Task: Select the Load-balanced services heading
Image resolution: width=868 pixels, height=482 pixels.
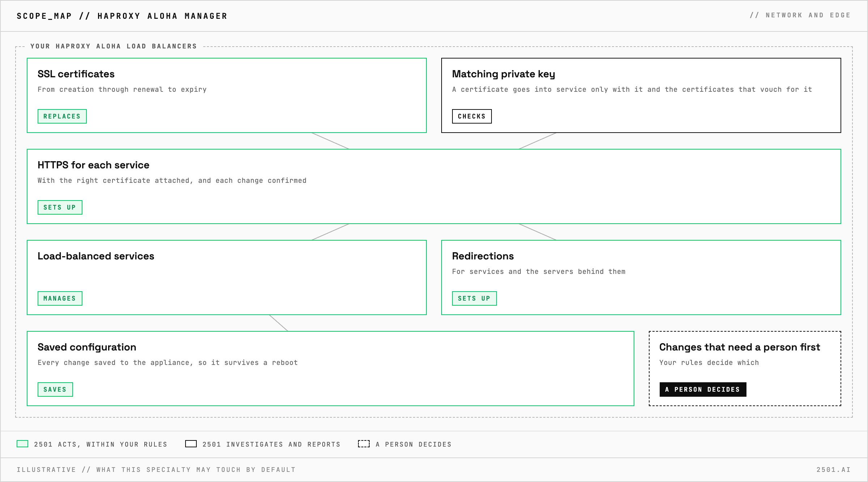Action: 96,256
